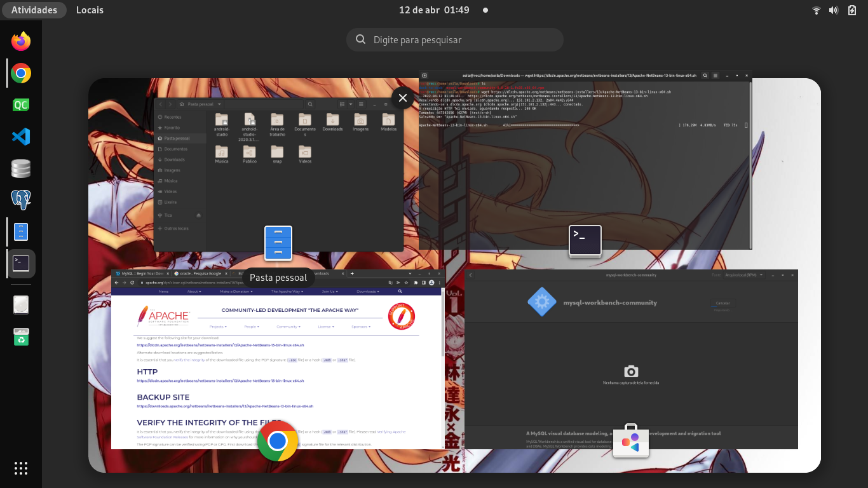Click the Terminal app badge on its thumbnail
The width and height of the screenshot is (868, 488).
click(x=585, y=241)
